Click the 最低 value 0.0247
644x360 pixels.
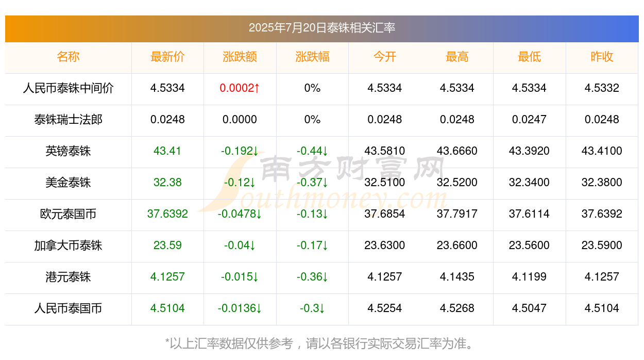[x=529, y=120]
